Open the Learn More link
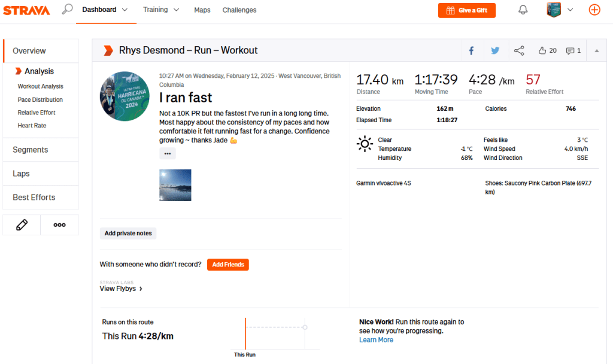This screenshot has height=364, width=613. (x=376, y=339)
